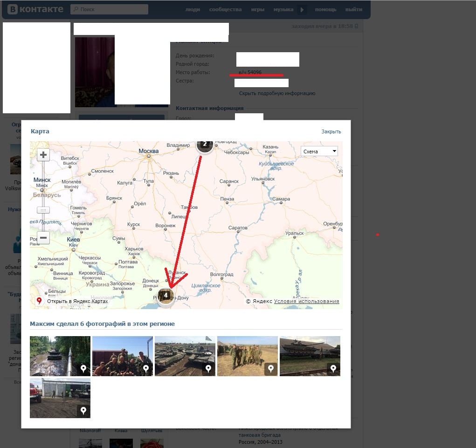Open the музыка menu item
The height and width of the screenshot is (448, 476).
pos(283,9)
